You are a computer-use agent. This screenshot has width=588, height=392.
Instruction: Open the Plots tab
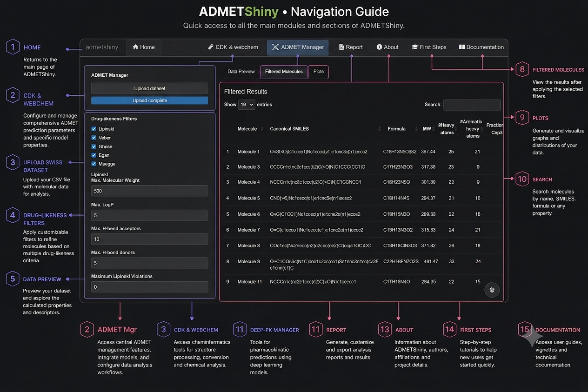tap(319, 72)
